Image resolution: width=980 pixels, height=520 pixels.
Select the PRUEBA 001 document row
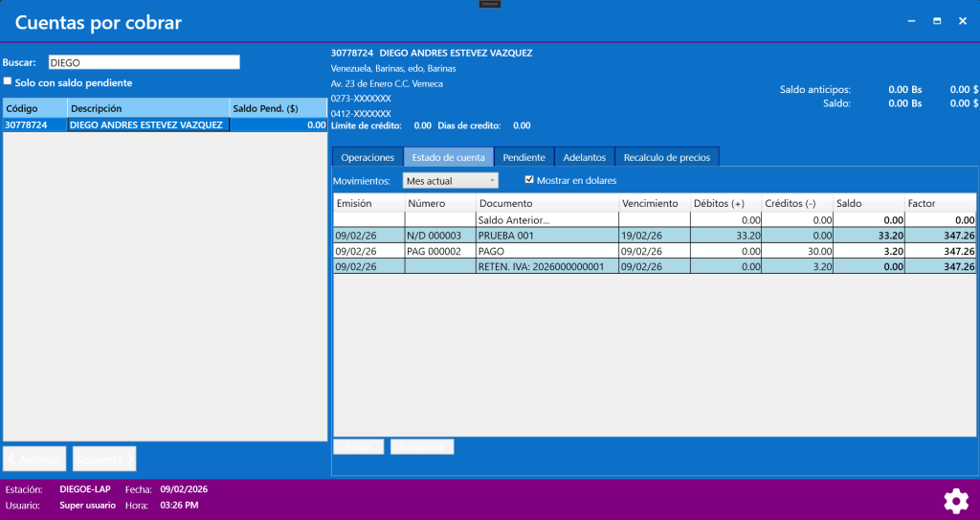546,235
